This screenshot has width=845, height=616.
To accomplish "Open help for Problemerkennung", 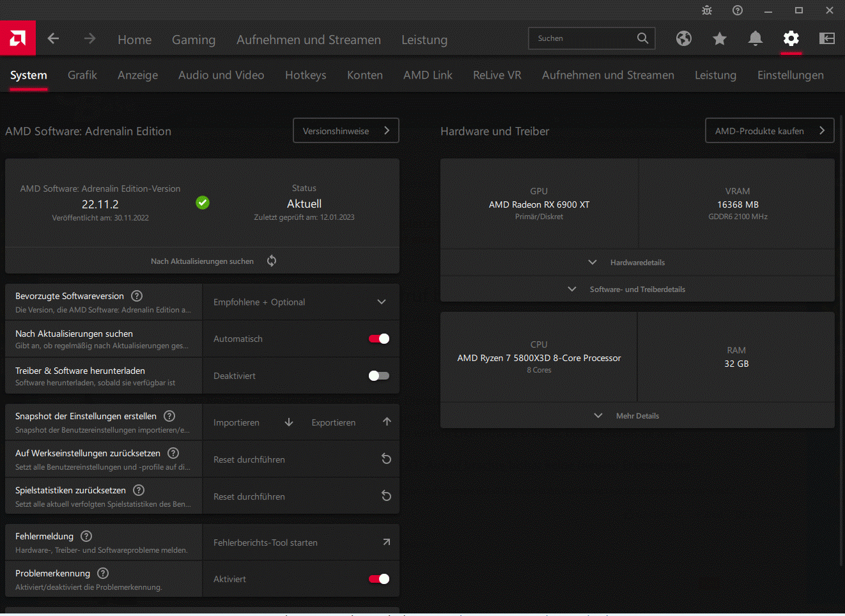I will point(103,573).
